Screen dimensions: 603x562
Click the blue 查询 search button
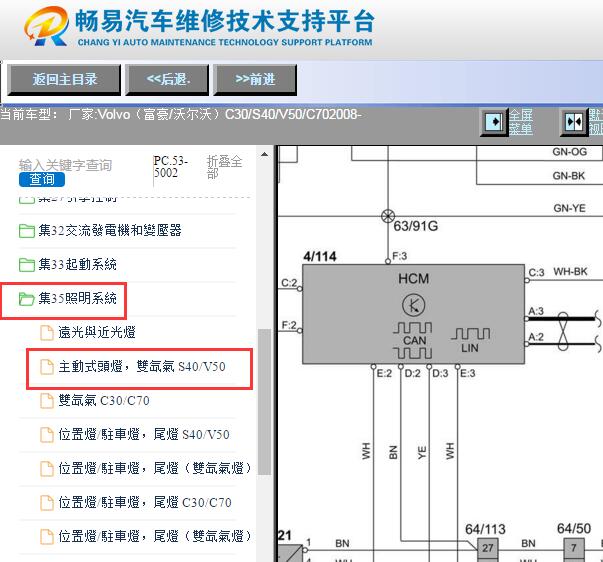click(42, 179)
